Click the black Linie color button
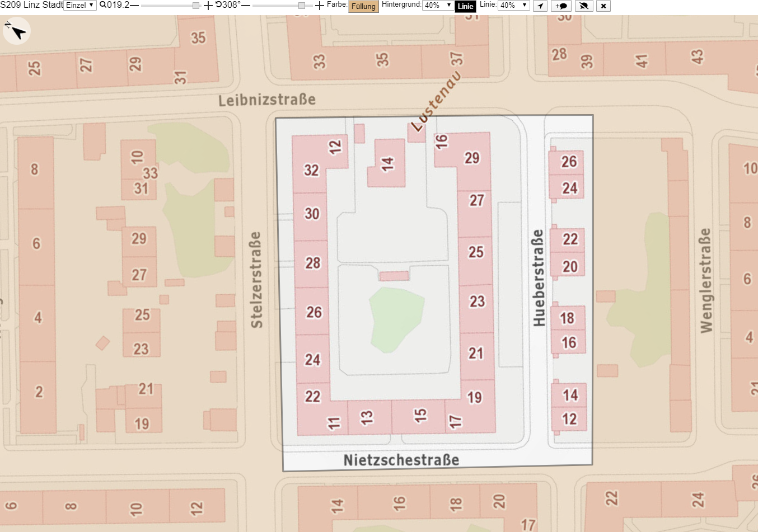The image size is (758, 532). tap(465, 6)
